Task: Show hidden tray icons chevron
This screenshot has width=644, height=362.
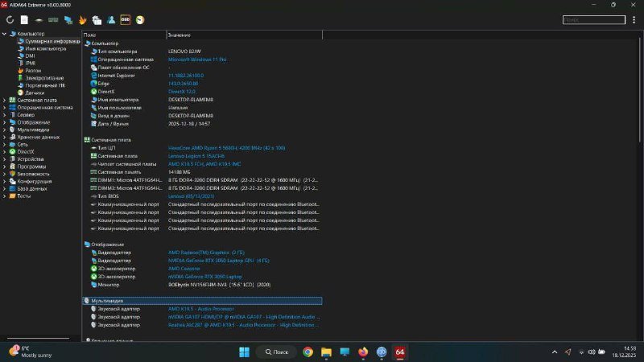Action: pos(555,352)
